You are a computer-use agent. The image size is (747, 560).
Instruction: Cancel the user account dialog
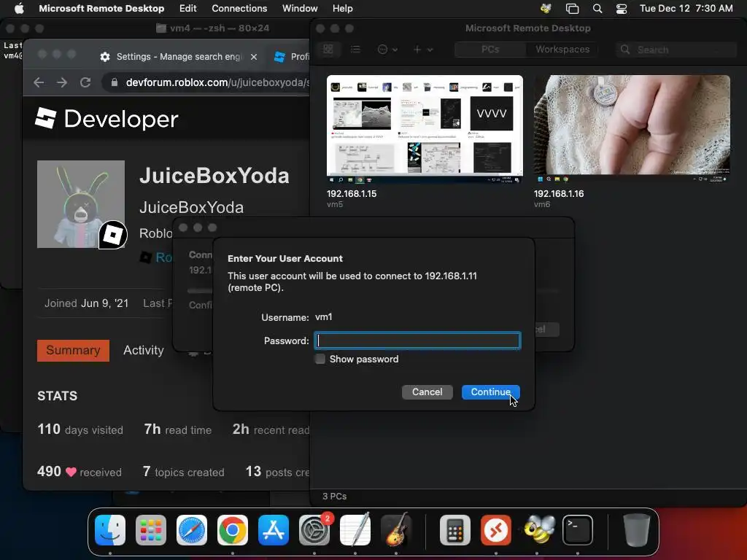click(427, 392)
